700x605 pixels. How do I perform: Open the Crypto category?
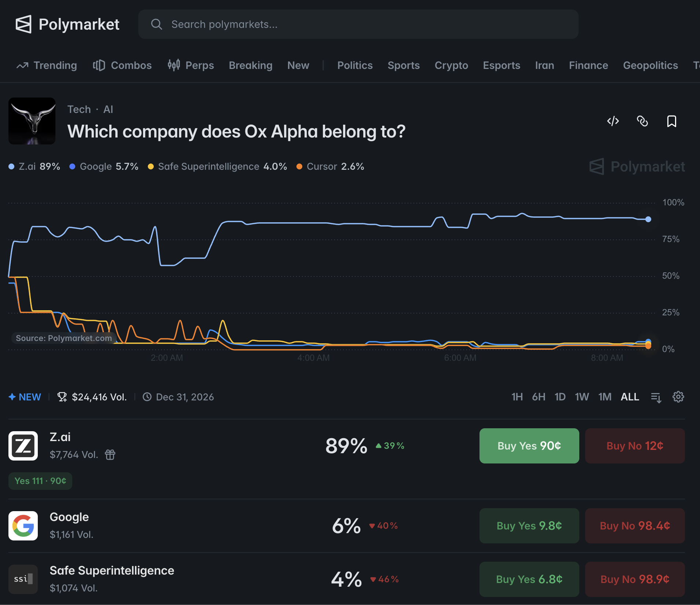pos(451,65)
